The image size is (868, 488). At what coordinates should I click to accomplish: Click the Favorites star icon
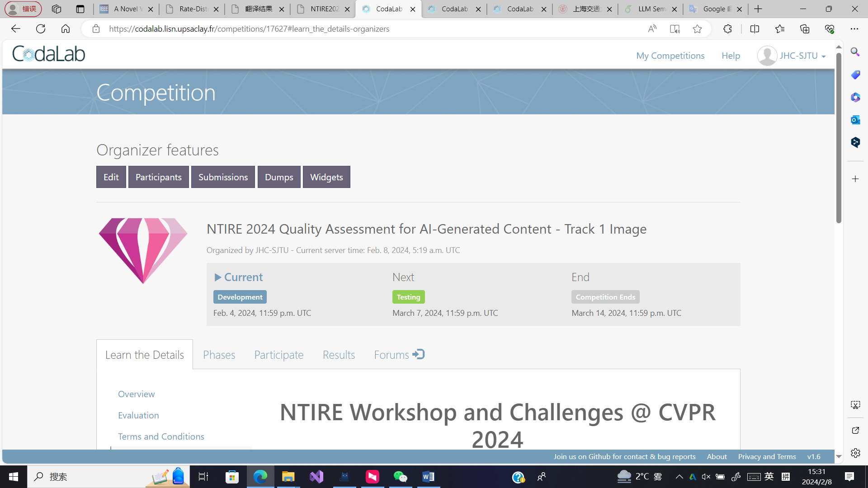pos(698,28)
